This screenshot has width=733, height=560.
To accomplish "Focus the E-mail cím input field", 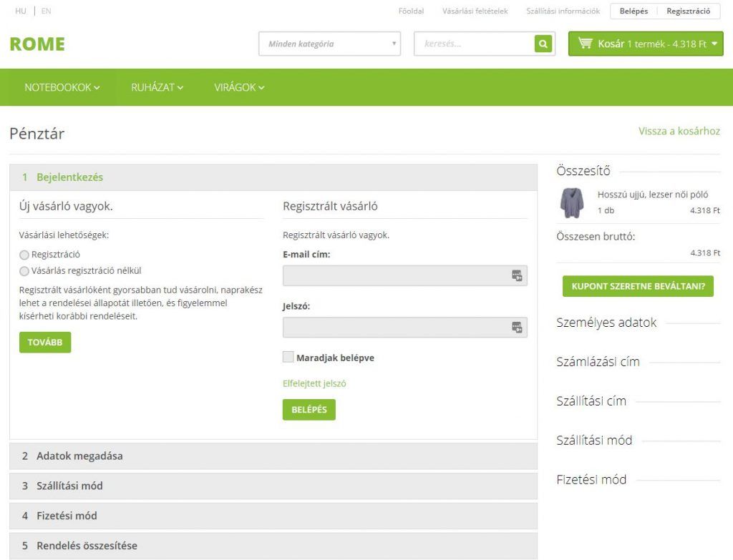I will click(405, 275).
